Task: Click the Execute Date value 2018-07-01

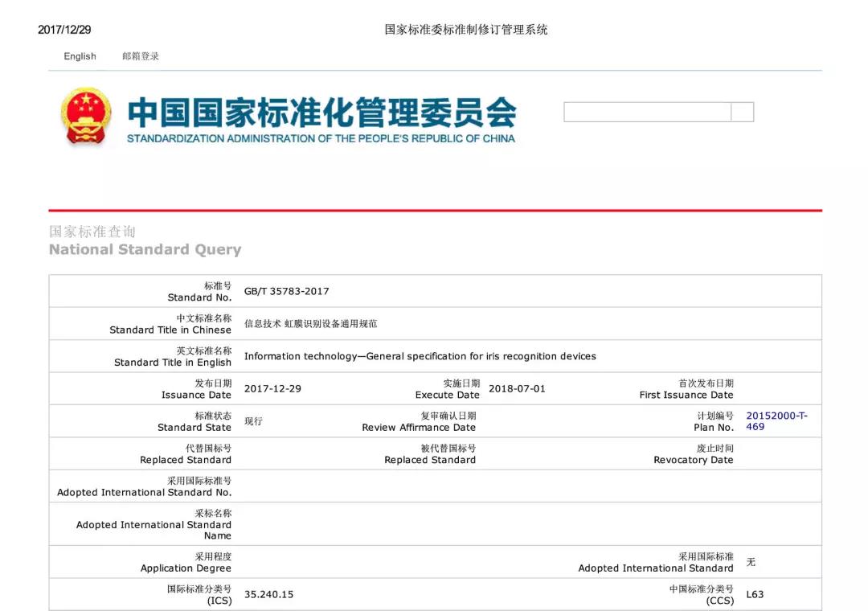Action: (x=517, y=388)
